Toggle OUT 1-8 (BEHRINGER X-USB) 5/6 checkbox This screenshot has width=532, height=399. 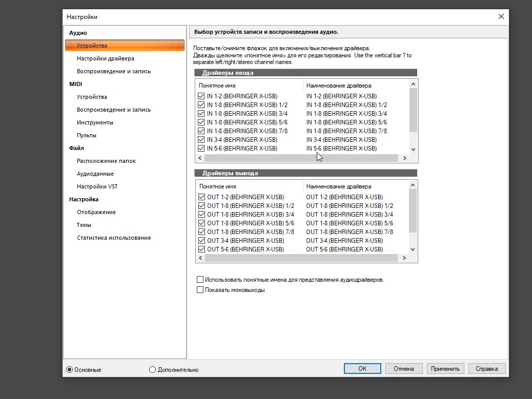[x=201, y=223]
